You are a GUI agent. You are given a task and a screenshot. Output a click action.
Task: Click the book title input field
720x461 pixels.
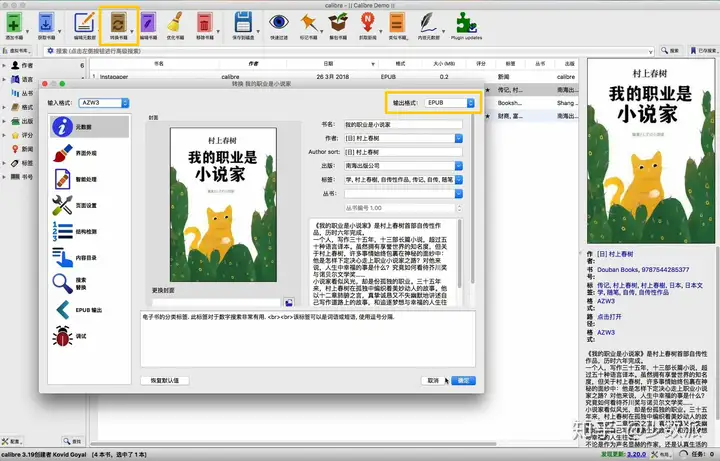point(403,124)
